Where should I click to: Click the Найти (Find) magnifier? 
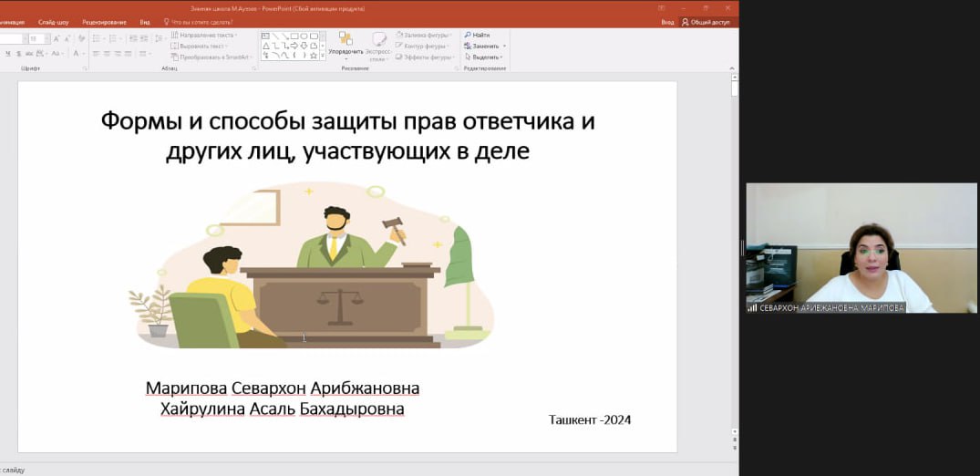[469, 35]
